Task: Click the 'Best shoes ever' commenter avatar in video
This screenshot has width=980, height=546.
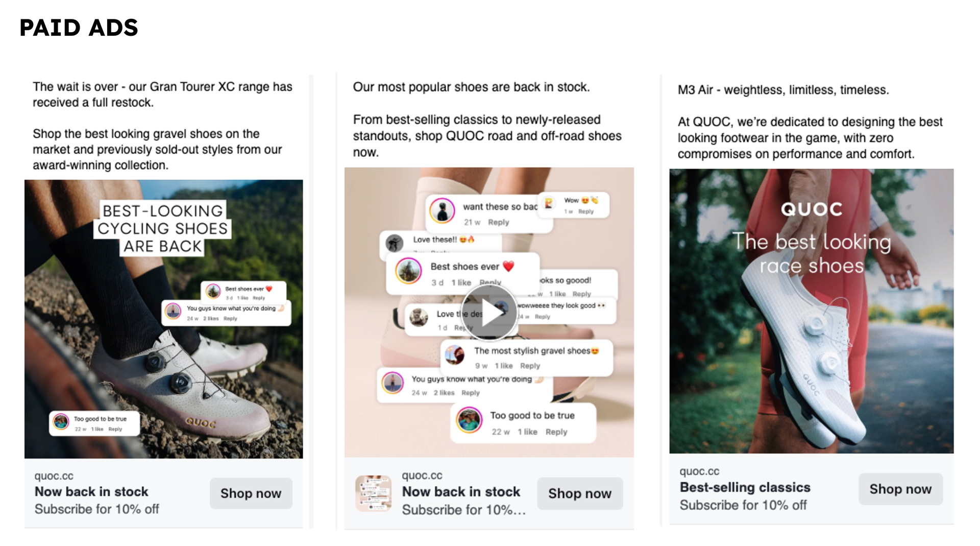Action: click(408, 271)
